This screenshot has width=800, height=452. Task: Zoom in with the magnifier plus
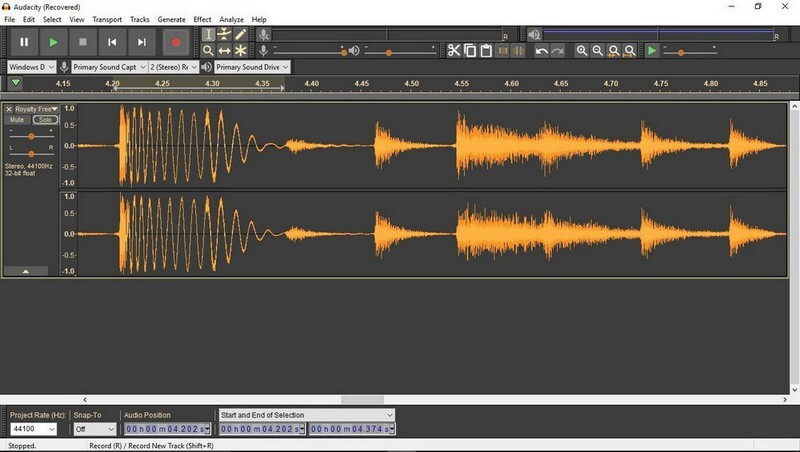coord(582,50)
